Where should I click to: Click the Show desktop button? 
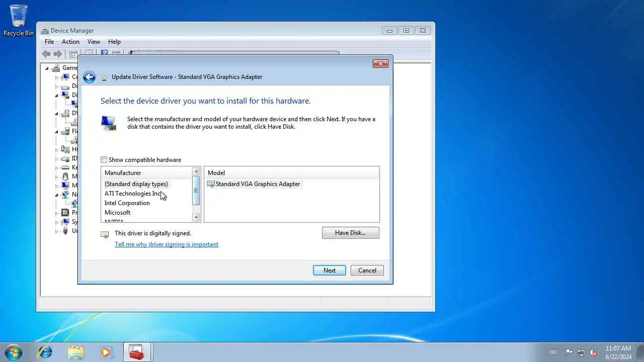tap(640, 352)
